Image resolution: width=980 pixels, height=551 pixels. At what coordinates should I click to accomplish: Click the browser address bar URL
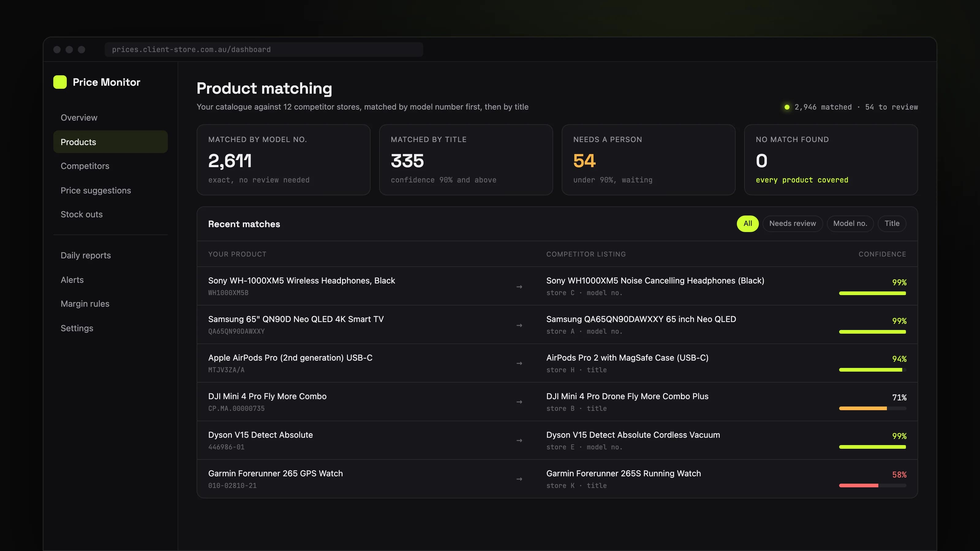264,49
